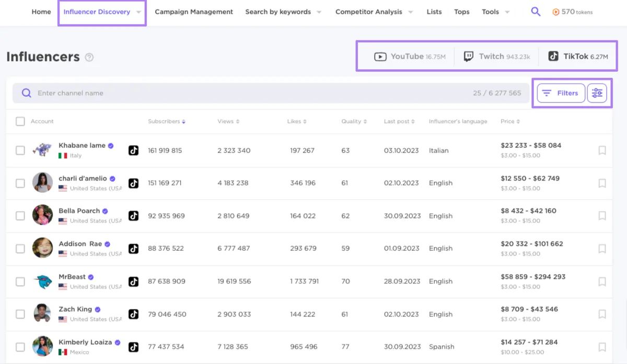
Task: Bookmark Khabane lame's row
Action: [x=602, y=150]
